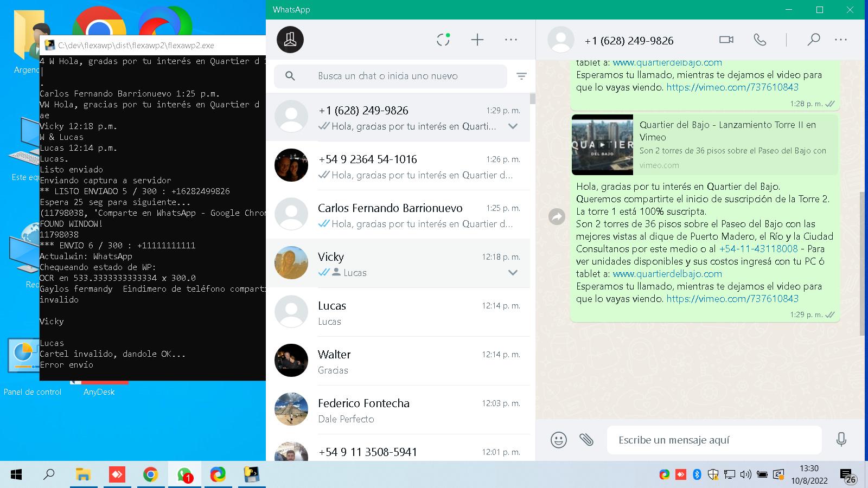This screenshot has height=488, width=868.
Task: Open Vicky's profile picture
Action: (x=291, y=263)
